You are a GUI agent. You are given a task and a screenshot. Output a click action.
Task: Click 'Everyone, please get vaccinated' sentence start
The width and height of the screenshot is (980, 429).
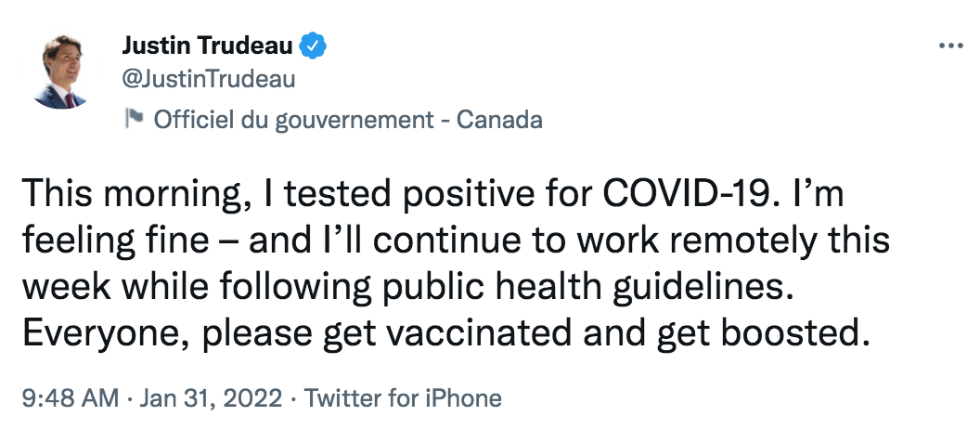click(x=297, y=334)
